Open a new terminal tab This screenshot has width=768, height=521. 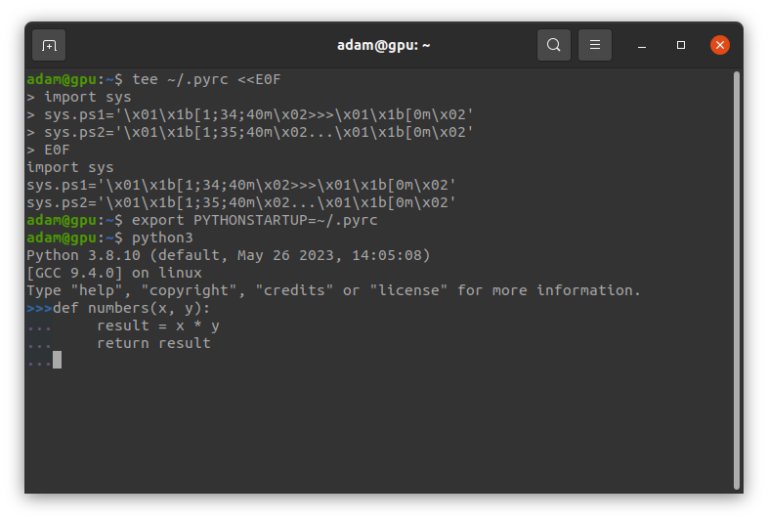coord(48,46)
